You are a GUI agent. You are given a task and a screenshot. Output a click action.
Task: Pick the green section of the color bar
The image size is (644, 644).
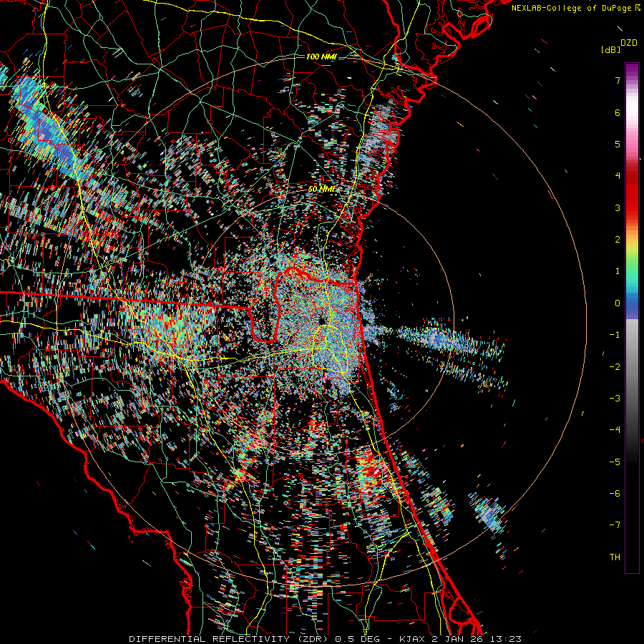pyautogui.click(x=632, y=267)
